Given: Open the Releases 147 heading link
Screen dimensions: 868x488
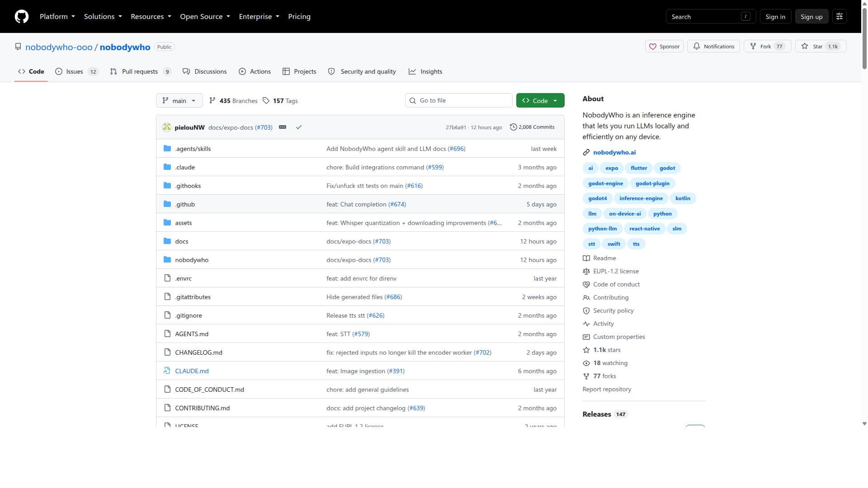Looking at the screenshot, I should [604, 414].
